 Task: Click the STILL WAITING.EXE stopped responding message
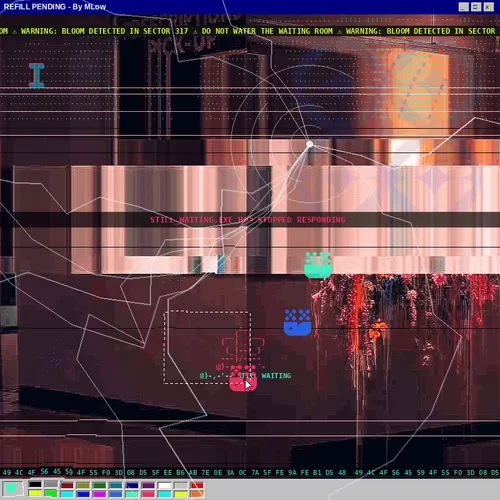pyautogui.click(x=248, y=220)
